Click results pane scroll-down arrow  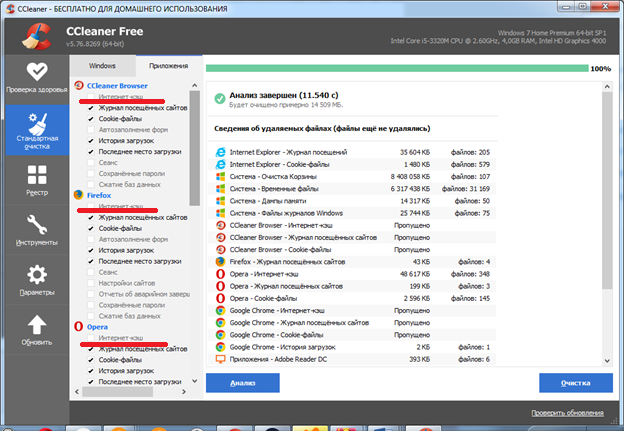607,361
